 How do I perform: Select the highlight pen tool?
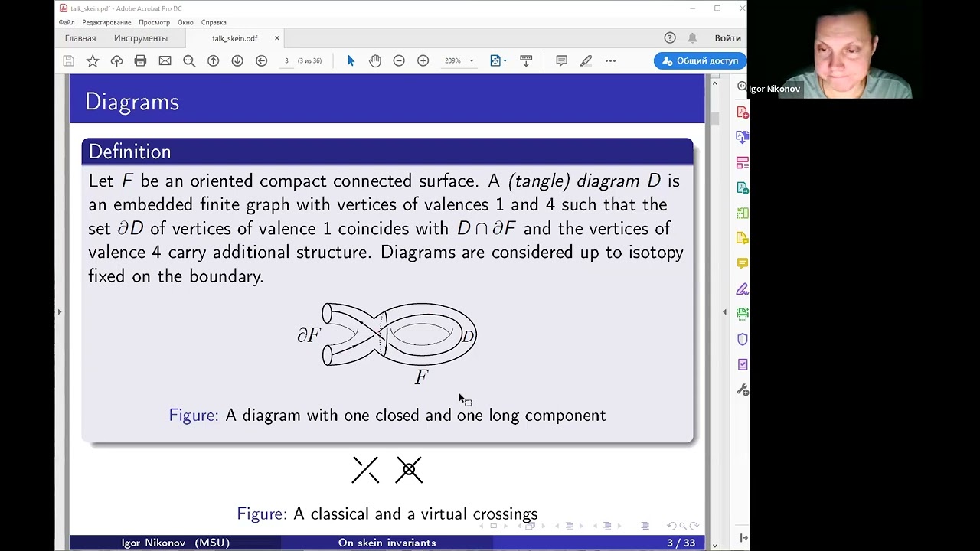point(586,60)
